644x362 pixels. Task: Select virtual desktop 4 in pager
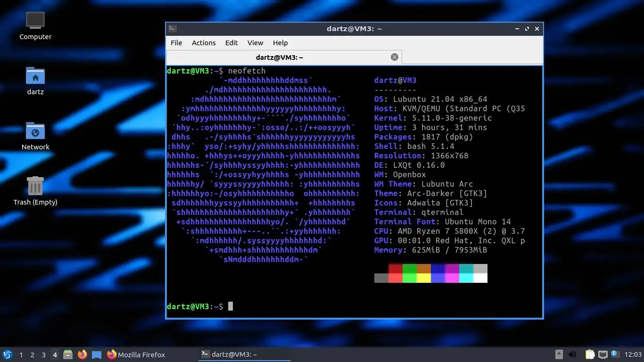[55, 355]
